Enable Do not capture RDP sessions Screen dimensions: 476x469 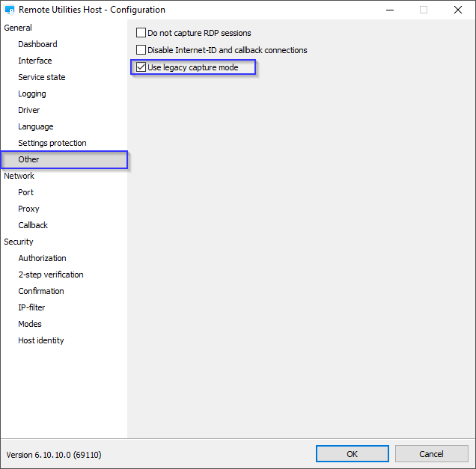(141, 34)
